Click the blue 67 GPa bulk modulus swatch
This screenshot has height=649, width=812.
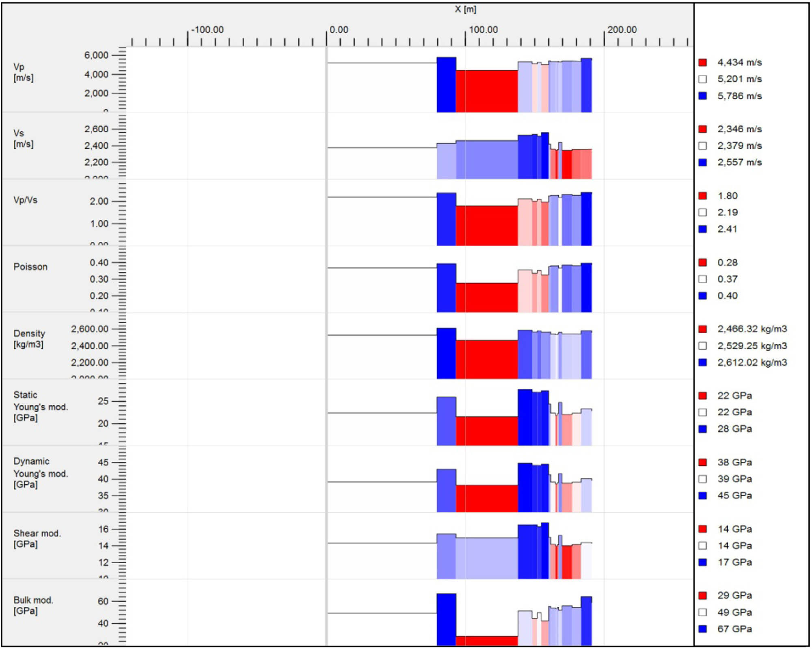(702, 629)
